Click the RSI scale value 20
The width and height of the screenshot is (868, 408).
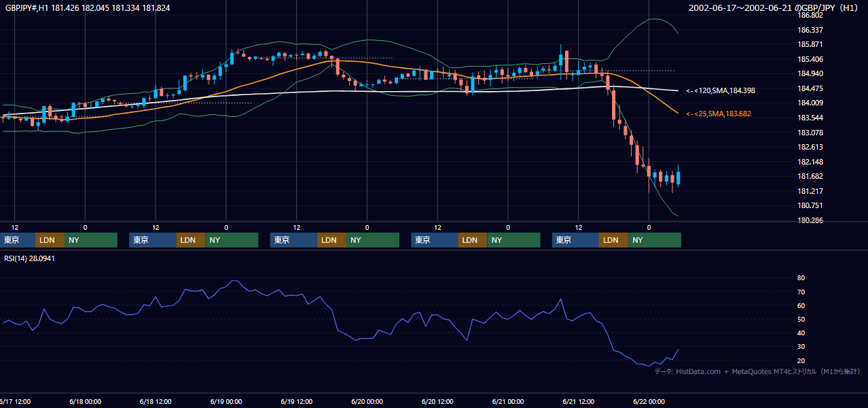pos(801,360)
